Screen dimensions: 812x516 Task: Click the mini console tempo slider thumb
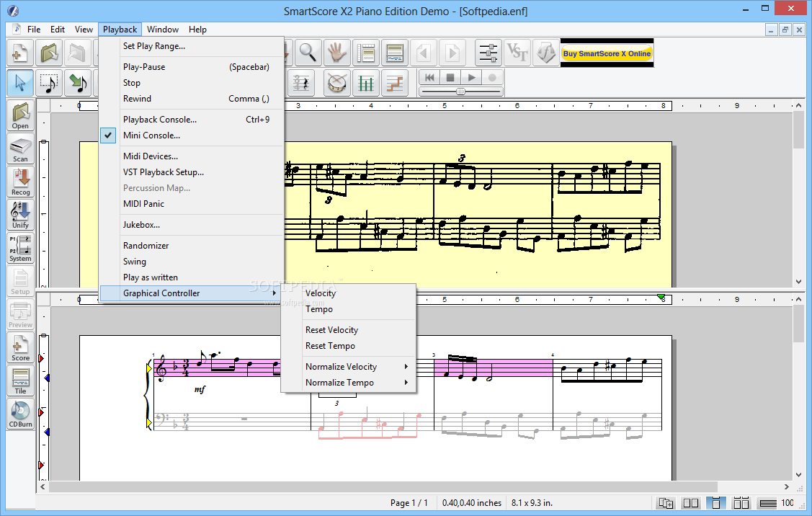click(x=460, y=92)
